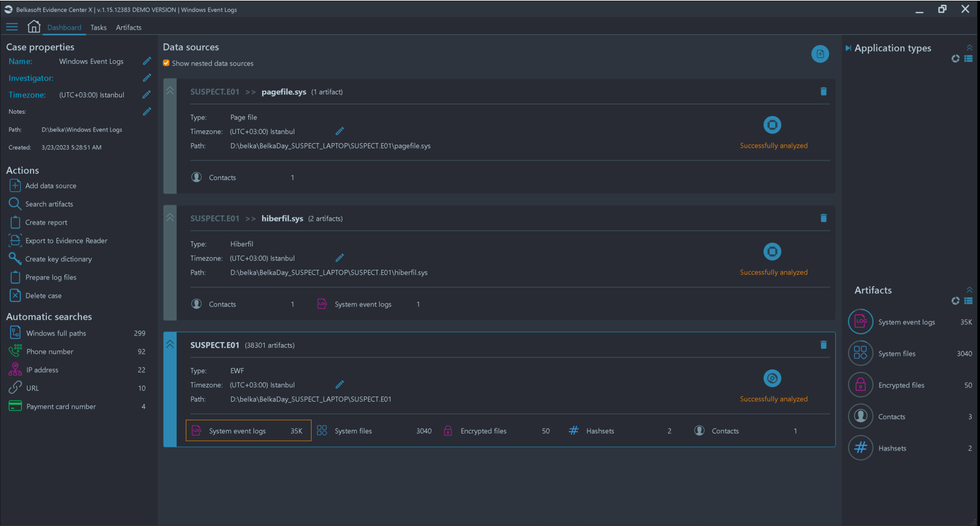Open System event logs 35K in SUSPECT.E01
This screenshot has width=980, height=526.
click(x=248, y=431)
